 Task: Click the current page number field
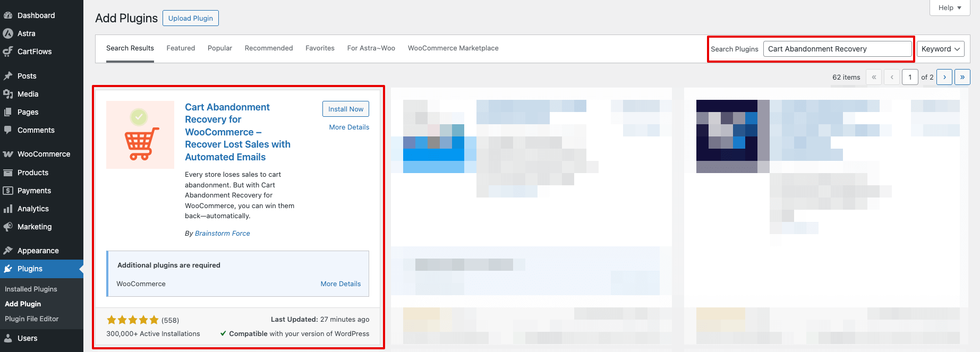pos(910,77)
